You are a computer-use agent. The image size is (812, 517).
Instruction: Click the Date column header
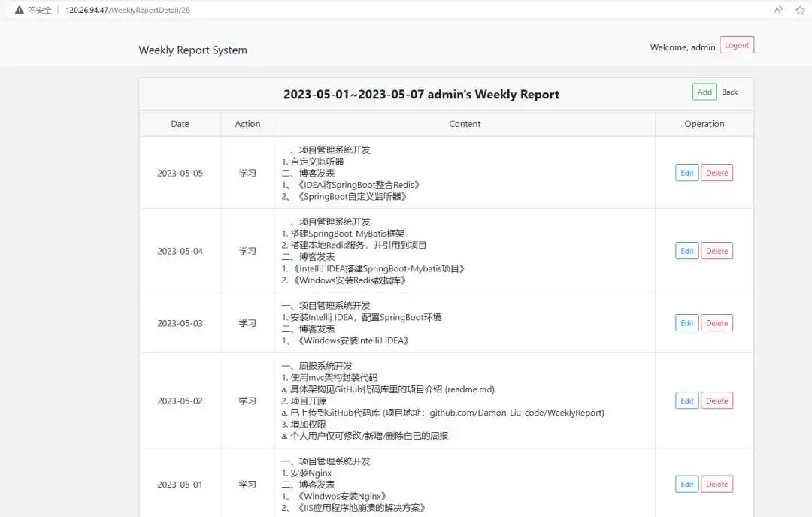180,124
